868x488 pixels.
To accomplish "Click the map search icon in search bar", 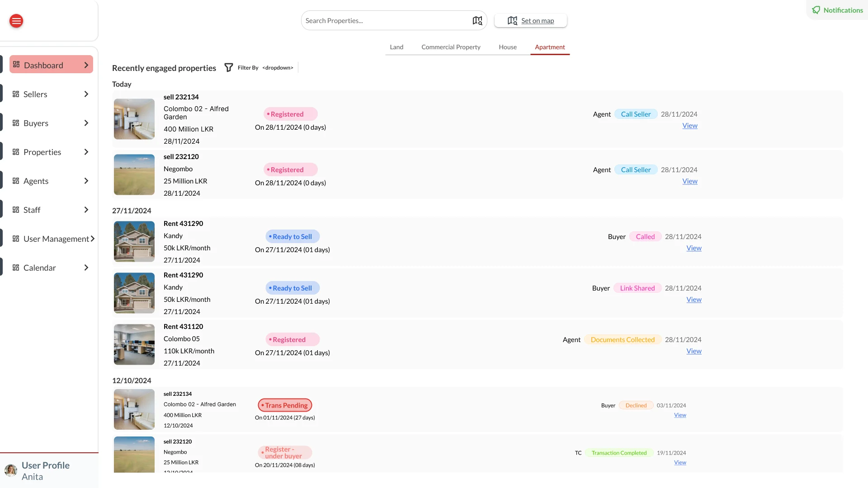I will 477,21.
